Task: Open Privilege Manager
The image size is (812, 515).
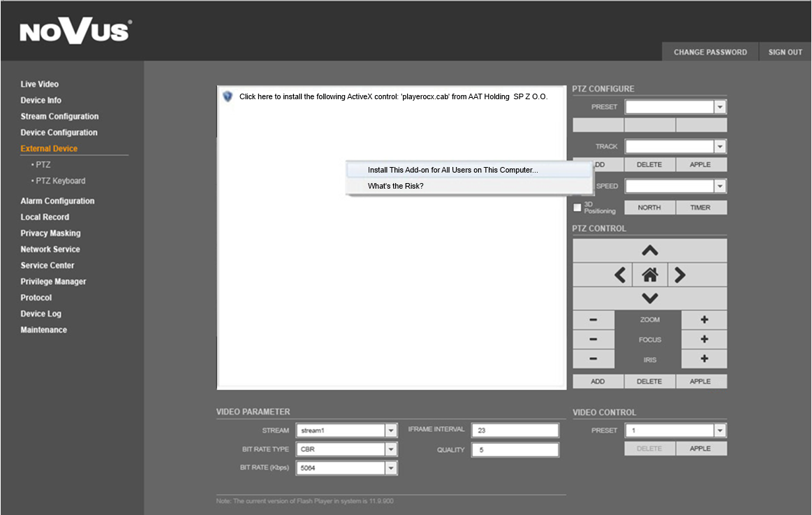Action: tap(53, 281)
